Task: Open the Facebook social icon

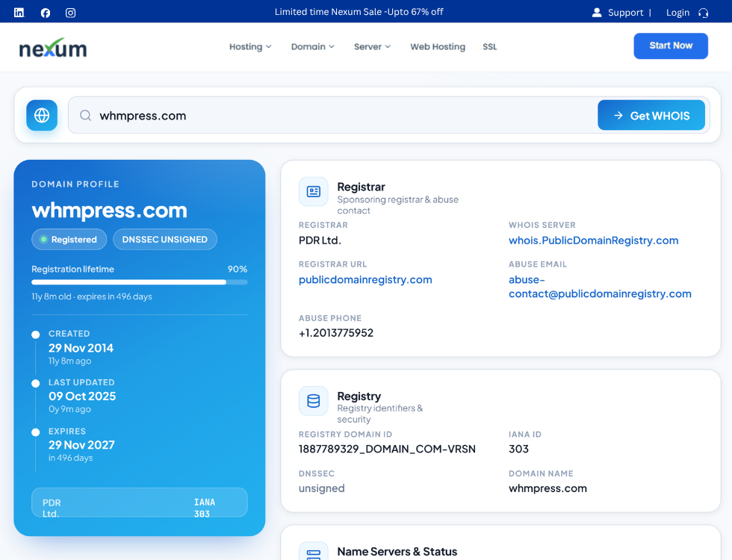Action: click(x=46, y=13)
